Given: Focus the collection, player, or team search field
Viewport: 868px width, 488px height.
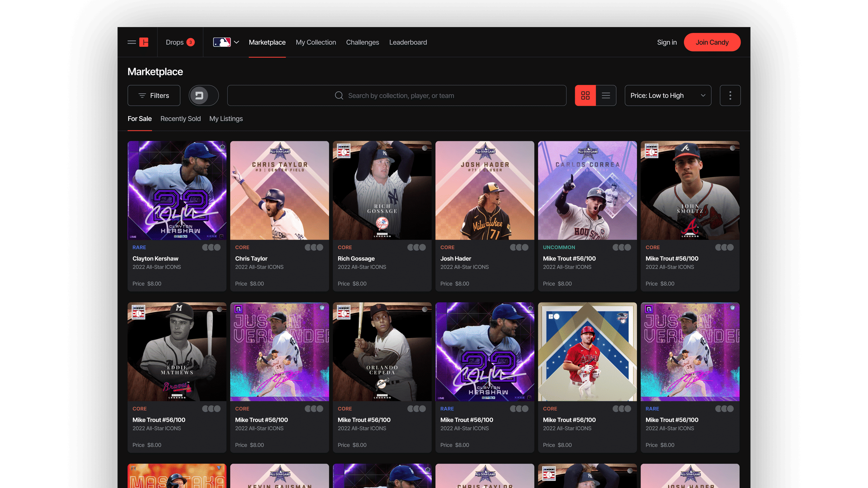Looking at the screenshot, I should [x=397, y=95].
